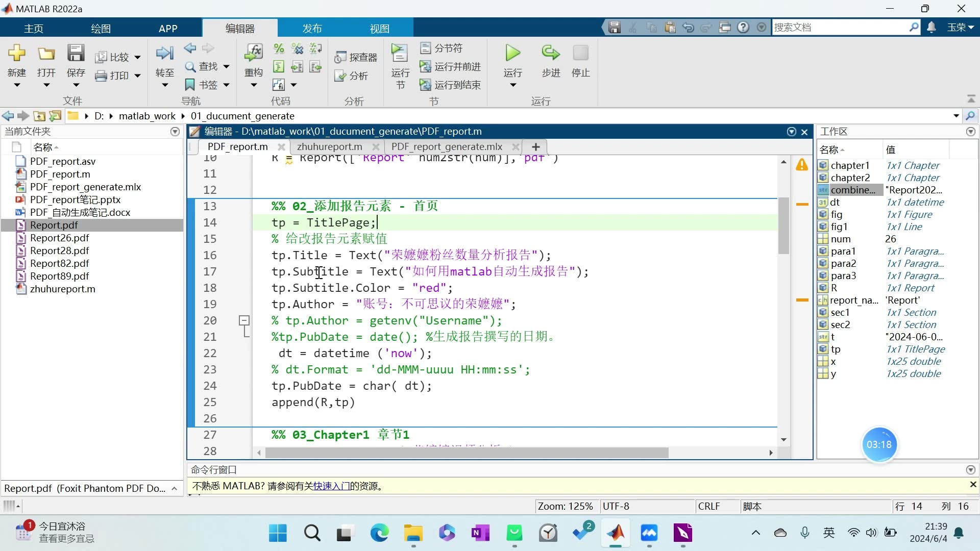The height and width of the screenshot is (551, 980).
Task: Open Windows Start menu on taskbar
Action: pos(278,533)
